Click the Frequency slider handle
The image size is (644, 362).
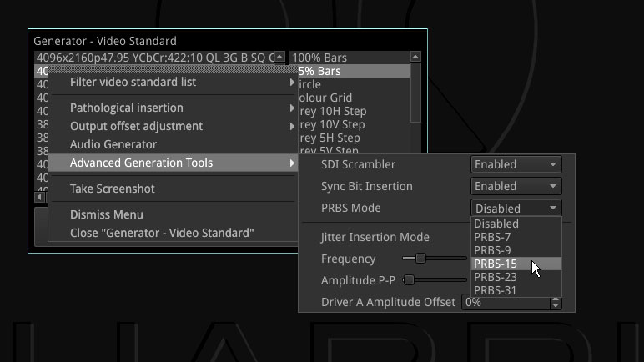420,259
